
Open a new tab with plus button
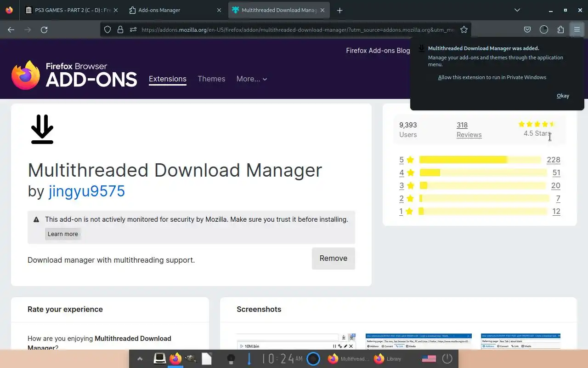(339, 10)
